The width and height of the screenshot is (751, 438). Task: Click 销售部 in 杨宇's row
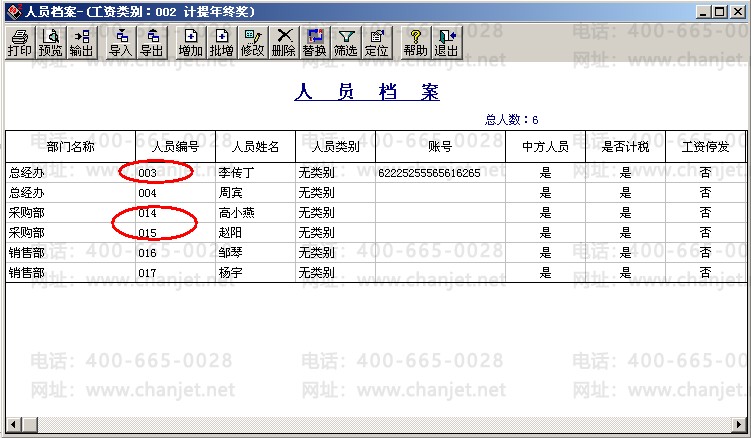click(x=26, y=273)
